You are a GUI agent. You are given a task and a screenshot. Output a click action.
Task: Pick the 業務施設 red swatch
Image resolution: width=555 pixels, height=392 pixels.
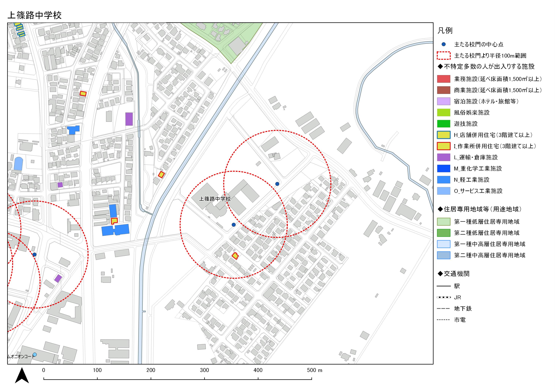coord(444,79)
